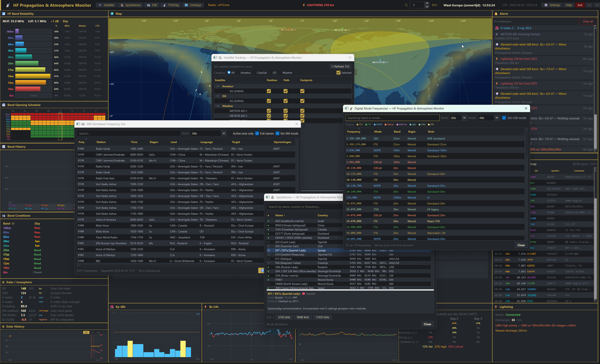Toggle the Set AM mode checkbox
The height and width of the screenshot is (364, 600).
[x=277, y=133]
